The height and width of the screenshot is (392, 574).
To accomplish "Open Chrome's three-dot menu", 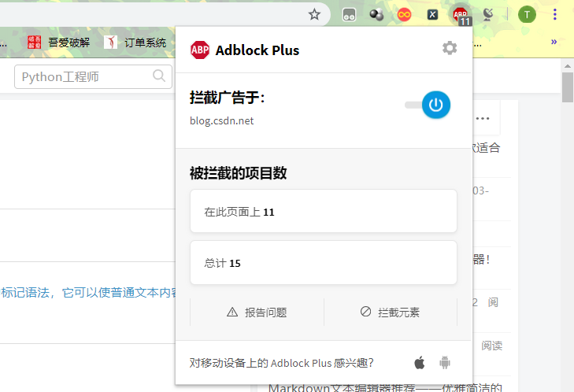I will [555, 15].
